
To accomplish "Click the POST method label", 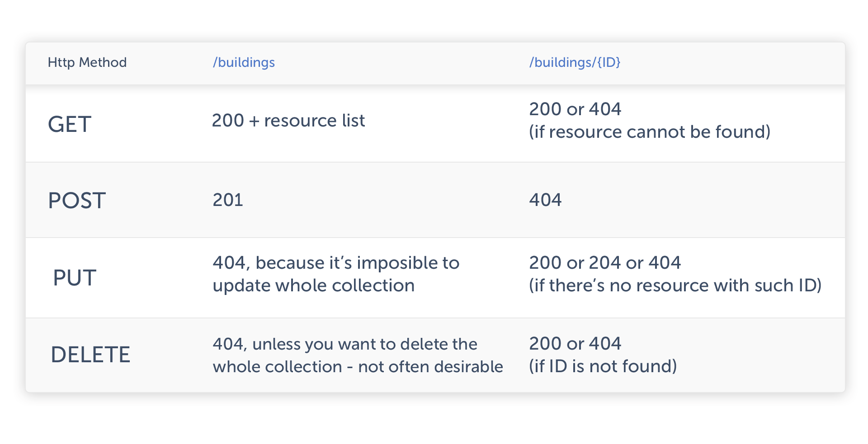I will (77, 201).
